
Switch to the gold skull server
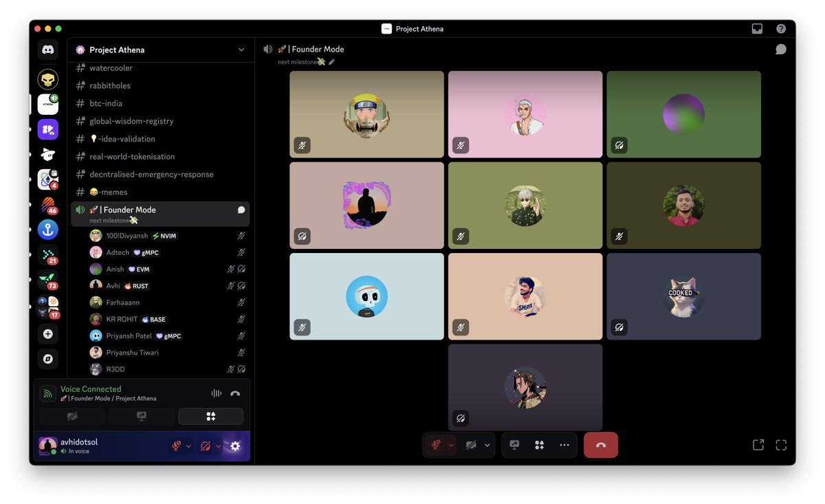(48, 79)
